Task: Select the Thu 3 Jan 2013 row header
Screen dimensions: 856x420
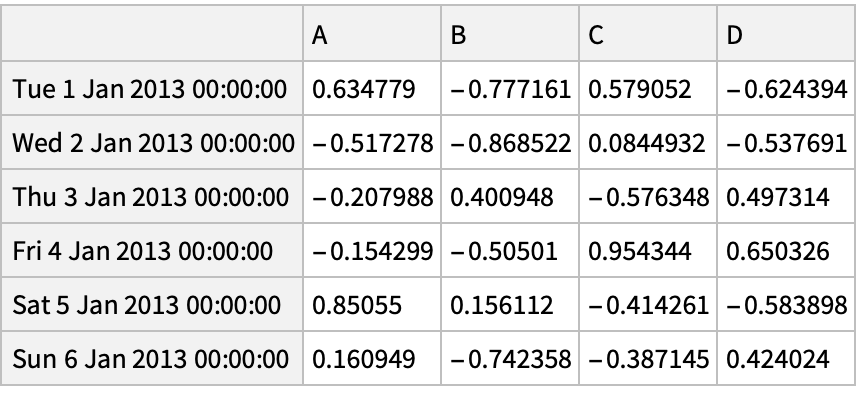Action: pos(150,197)
